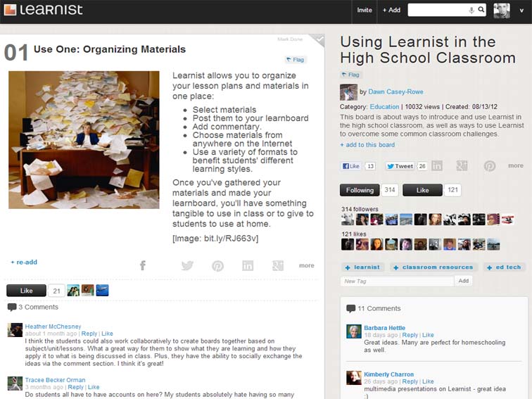Screen dimensions: 532x399
Task: Open Heather McChesney's profile link
Action: 53,327
